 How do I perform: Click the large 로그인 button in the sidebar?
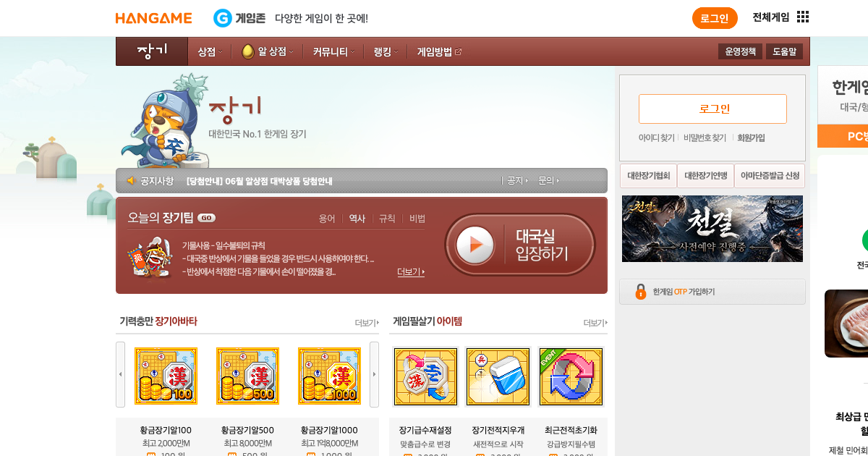coord(712,109)
